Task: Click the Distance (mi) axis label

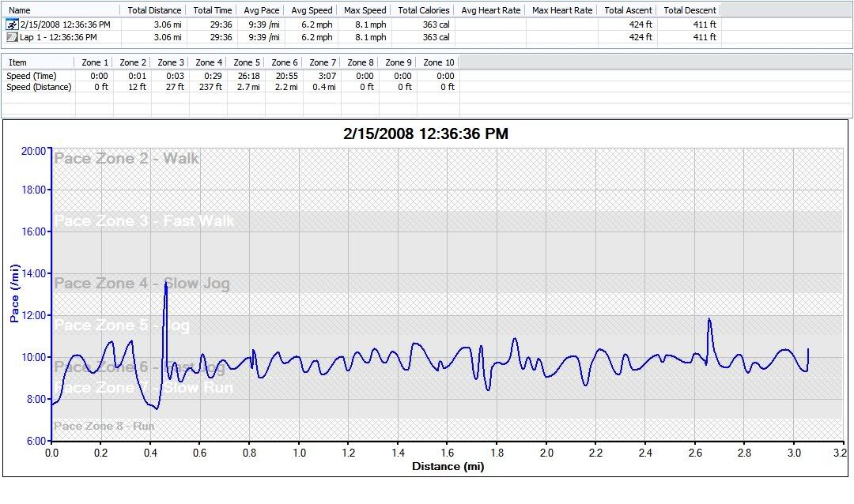Action: 448,466
